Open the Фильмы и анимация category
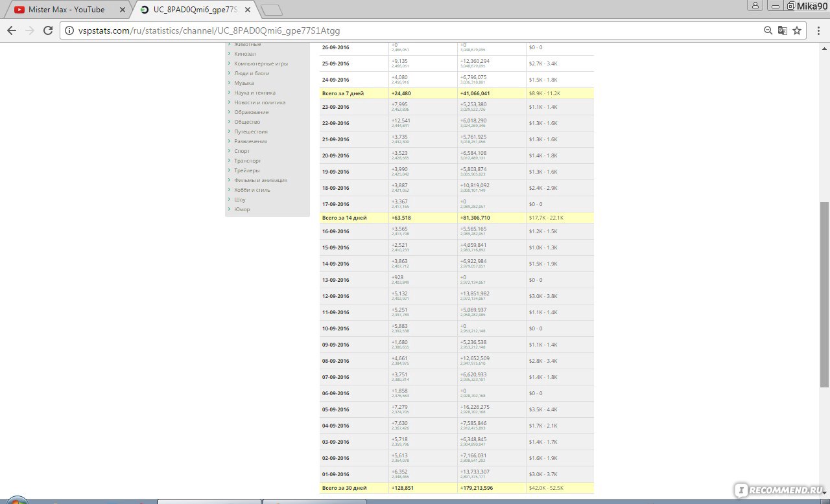The height and width of the screenshot is (504, 830). (x=261, y=180)
